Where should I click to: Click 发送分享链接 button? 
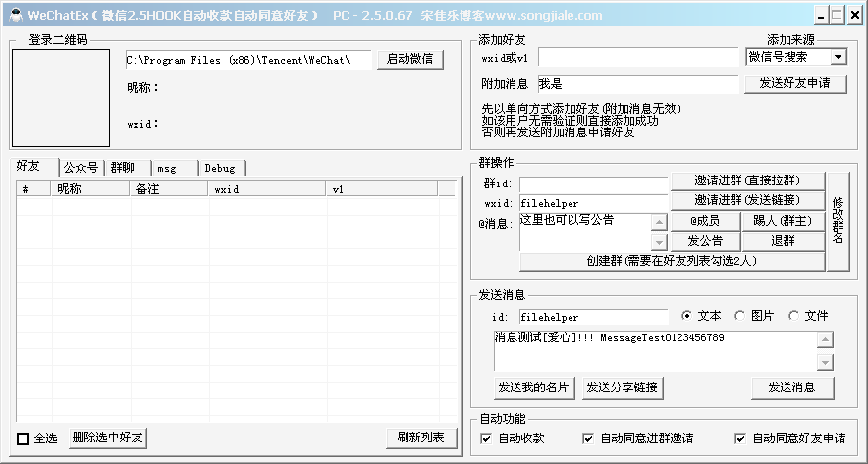[x=623, y=387]
